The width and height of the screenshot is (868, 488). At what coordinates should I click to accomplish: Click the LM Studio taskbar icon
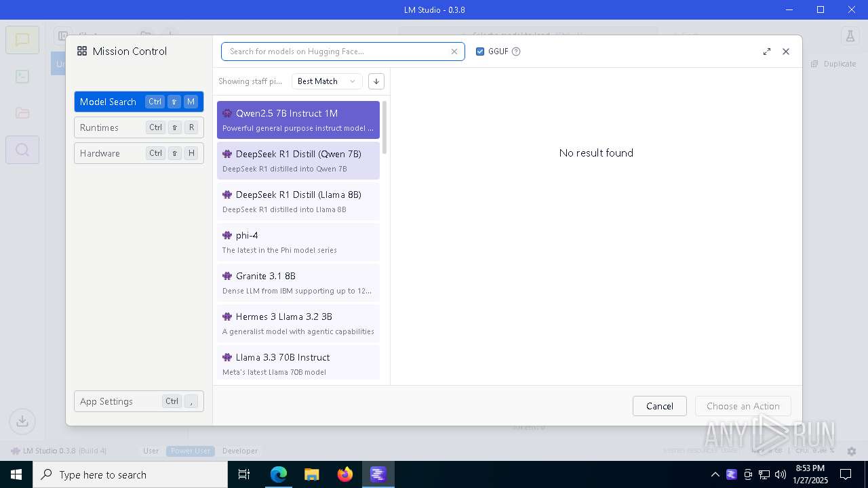tap(378, 474)
